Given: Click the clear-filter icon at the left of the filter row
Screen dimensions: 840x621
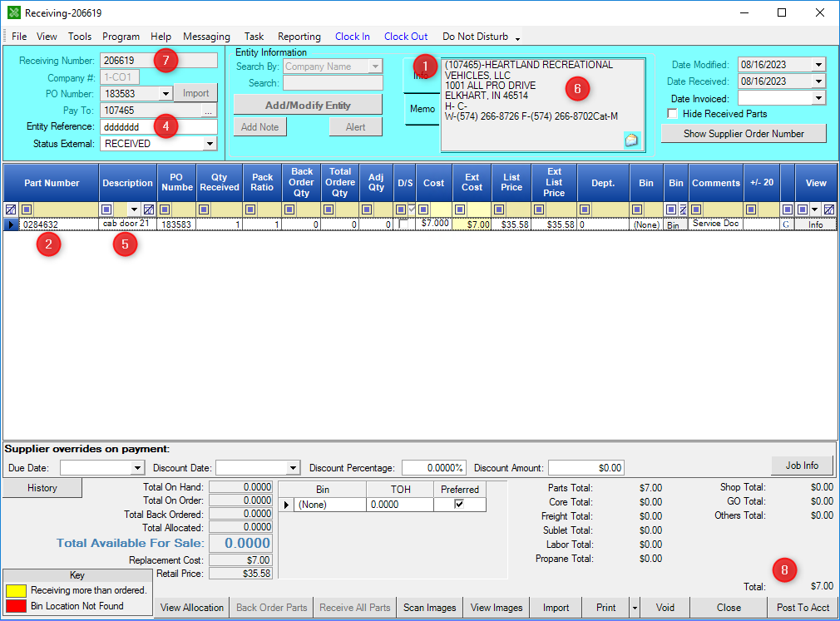Looking at the screenshot, I should [11, 209].
